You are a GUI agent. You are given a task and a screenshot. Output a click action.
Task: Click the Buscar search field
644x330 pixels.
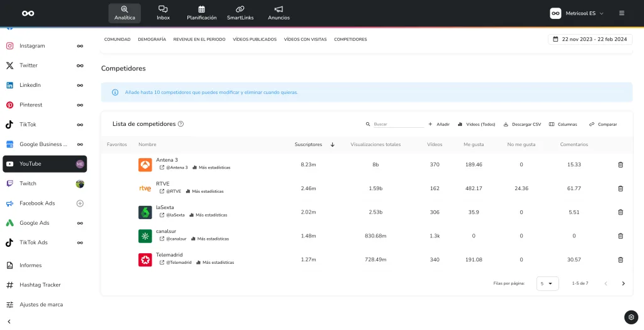coord(398,124)
